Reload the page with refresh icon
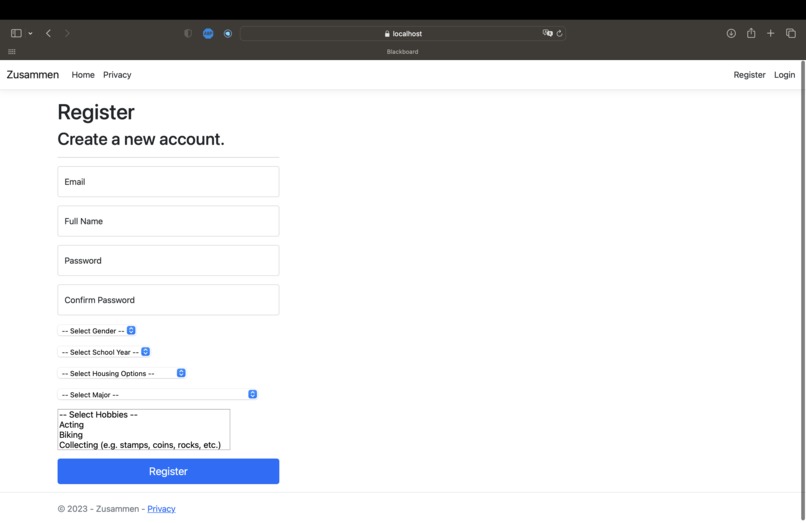Screen dimensions: 806x523 [560, 33]
